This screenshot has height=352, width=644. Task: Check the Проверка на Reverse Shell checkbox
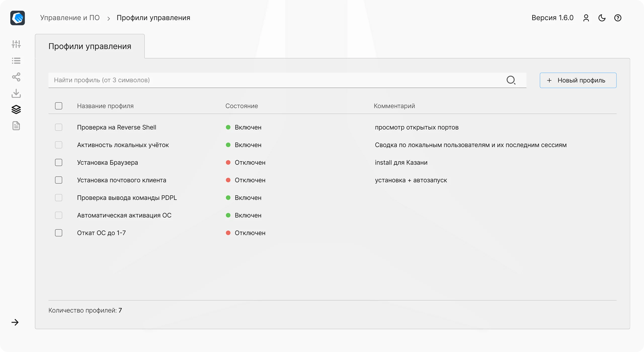pyautogui.click(x=59, y=127)
